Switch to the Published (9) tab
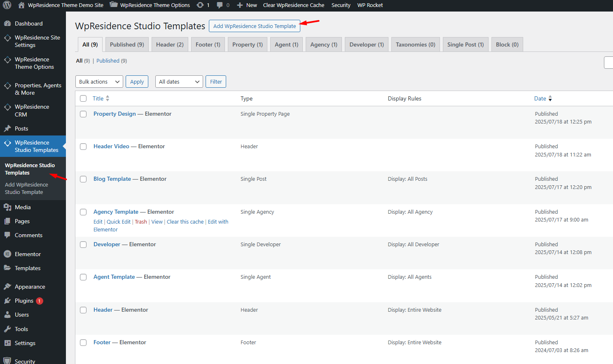Image resolution: width=613 pixels, height=364 pixels. tap(127, 44)
